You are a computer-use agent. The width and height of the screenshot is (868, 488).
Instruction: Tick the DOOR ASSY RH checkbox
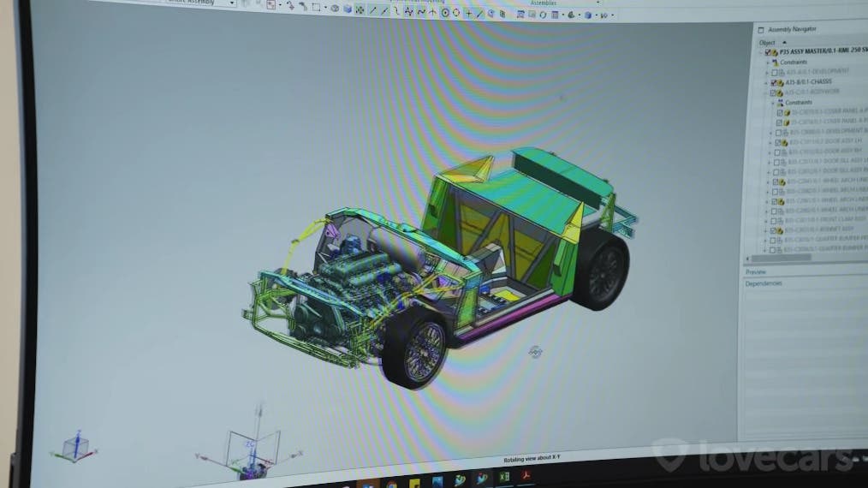(x=776, y=152)
